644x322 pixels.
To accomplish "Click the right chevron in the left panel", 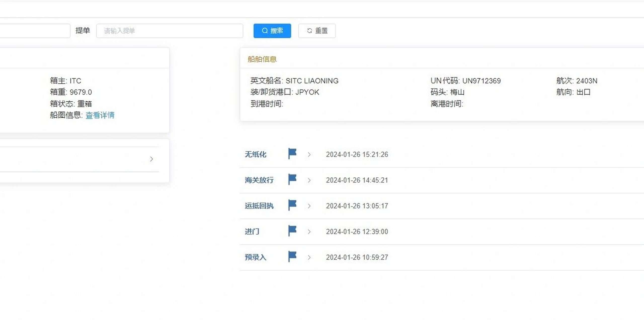I will tap(151, 159).
